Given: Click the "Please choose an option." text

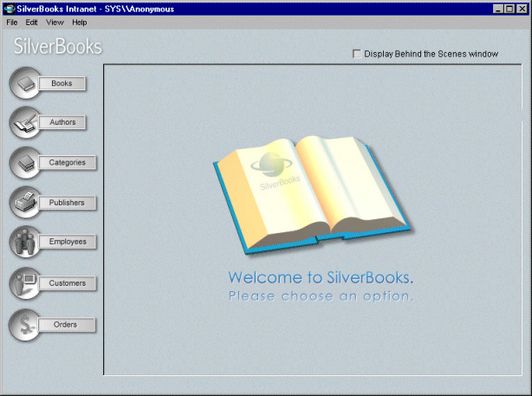Looking at the screenshot, I should (x=321, y=296).
